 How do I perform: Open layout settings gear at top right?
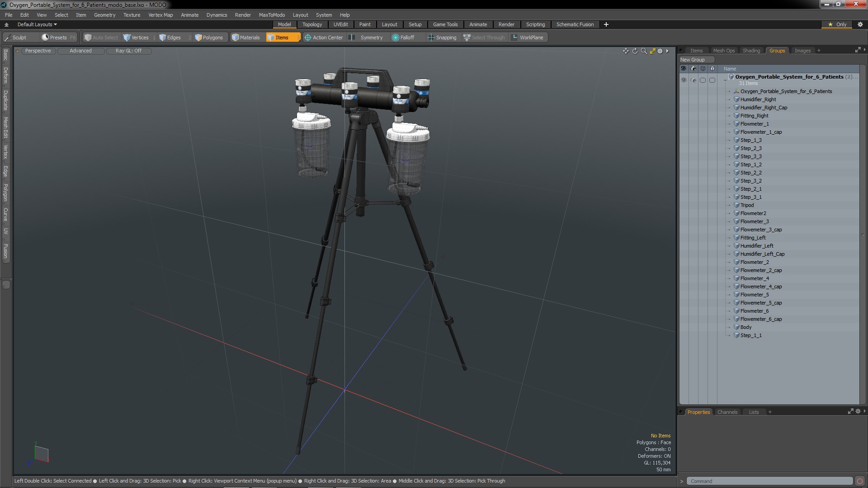click(860, 24)
